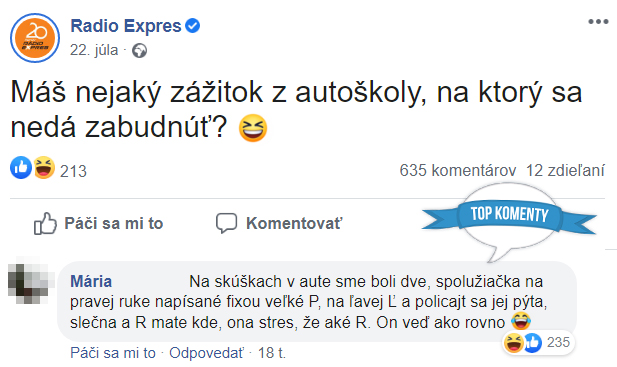The image size is (617, 367).
Task: Open the 213 reactions count
Action: pos(73,171)
